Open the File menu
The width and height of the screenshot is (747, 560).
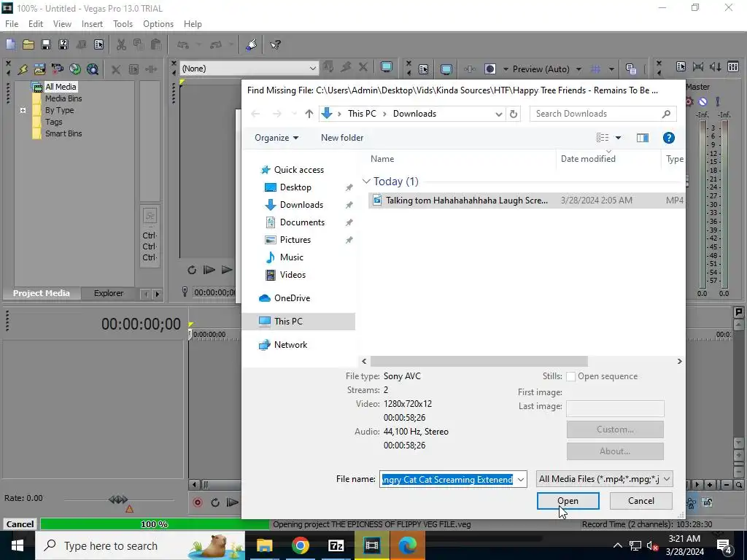12,24
